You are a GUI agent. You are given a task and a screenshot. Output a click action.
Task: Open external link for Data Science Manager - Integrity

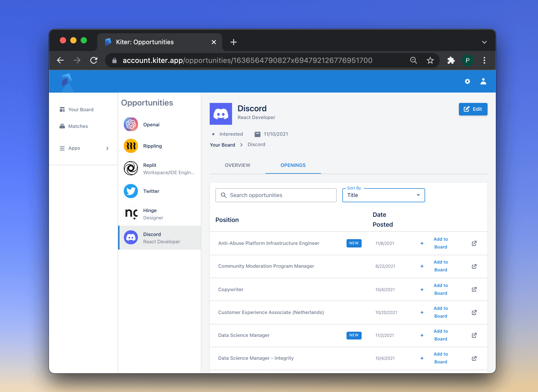coord(474,358)
